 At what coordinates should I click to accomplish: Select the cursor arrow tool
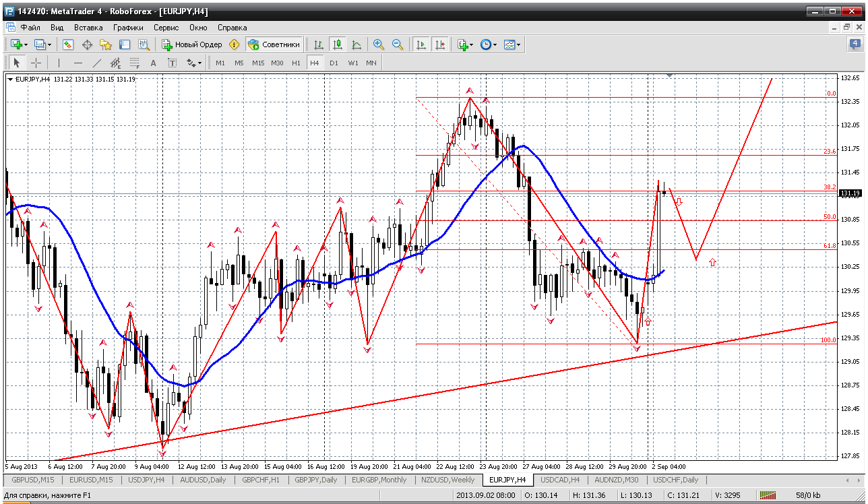pyautogui.click(x=17, y=63)
